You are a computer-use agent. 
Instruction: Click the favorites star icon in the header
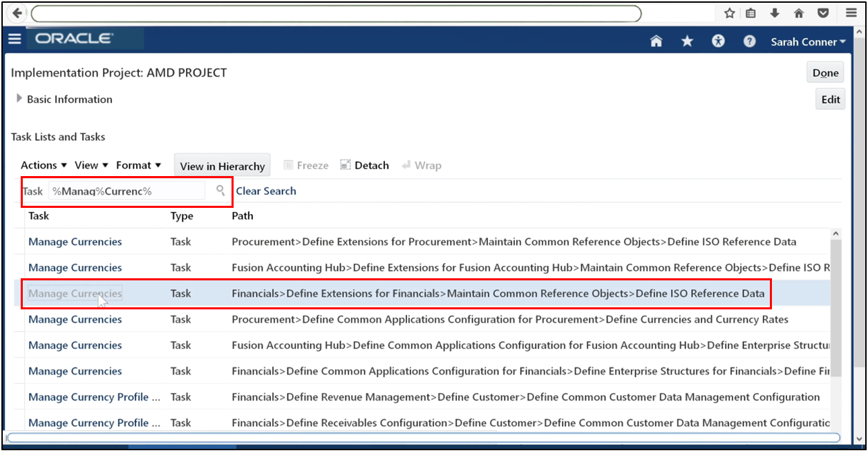tap(686, 41)
